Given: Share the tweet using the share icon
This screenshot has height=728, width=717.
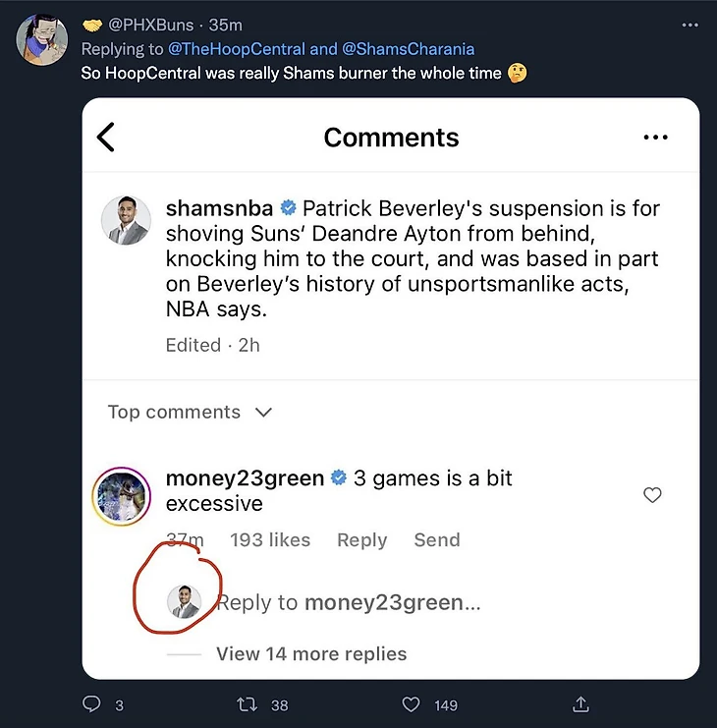Looking at the screenshot, I should 580,703.
